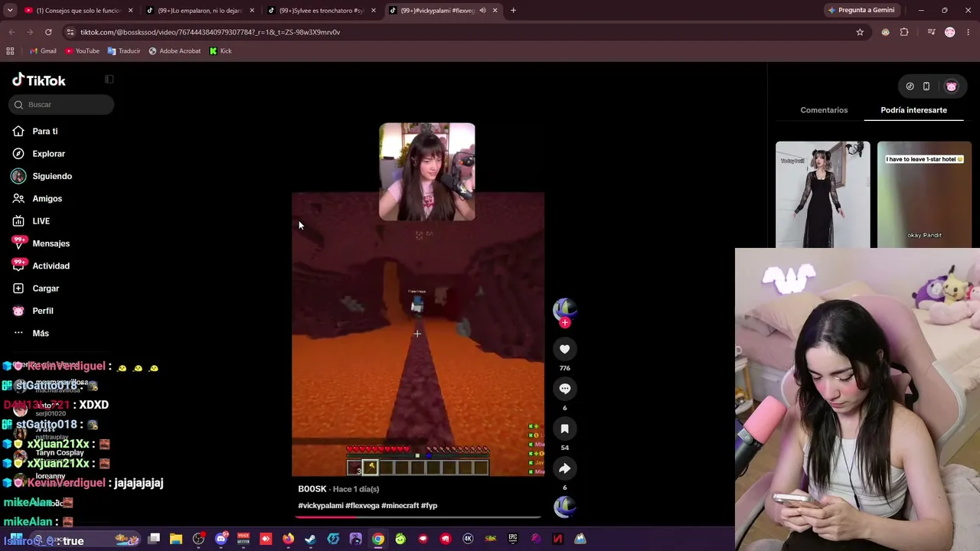The width and height of the screenshot is (980, 551).
Task: Click the #minecraft hashtag
Action: click(x=400, y=506)
